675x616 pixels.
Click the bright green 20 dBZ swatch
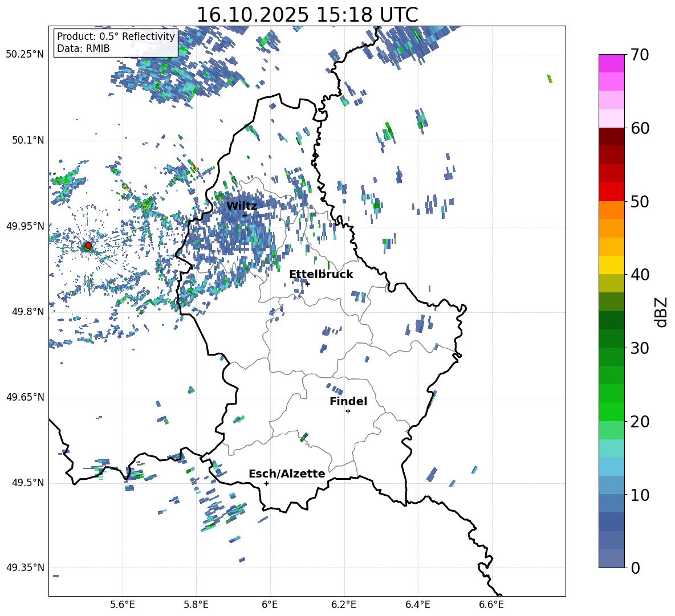[x=611, y=411]
